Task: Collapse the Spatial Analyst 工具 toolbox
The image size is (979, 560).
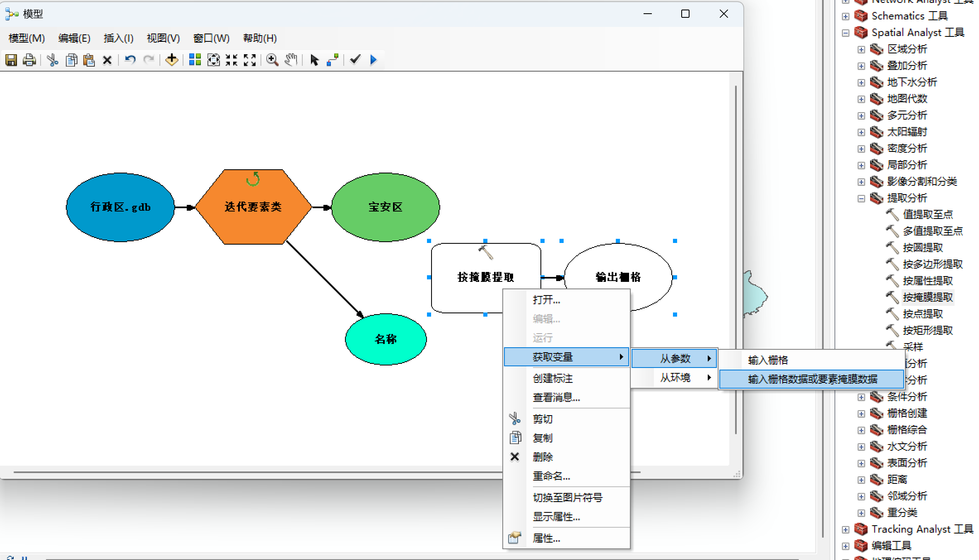Action: [x=846, y=33]
